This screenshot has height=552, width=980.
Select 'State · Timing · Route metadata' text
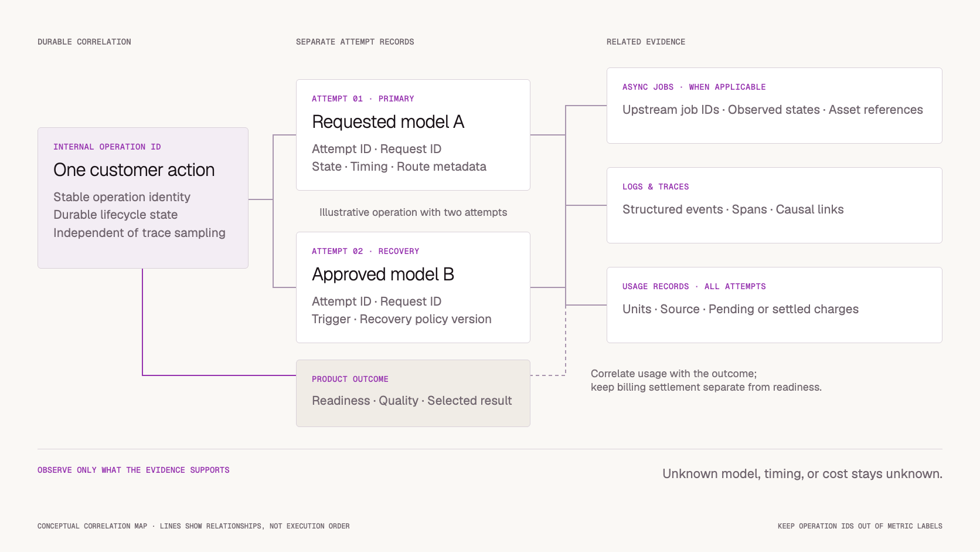tap(399, 167)
